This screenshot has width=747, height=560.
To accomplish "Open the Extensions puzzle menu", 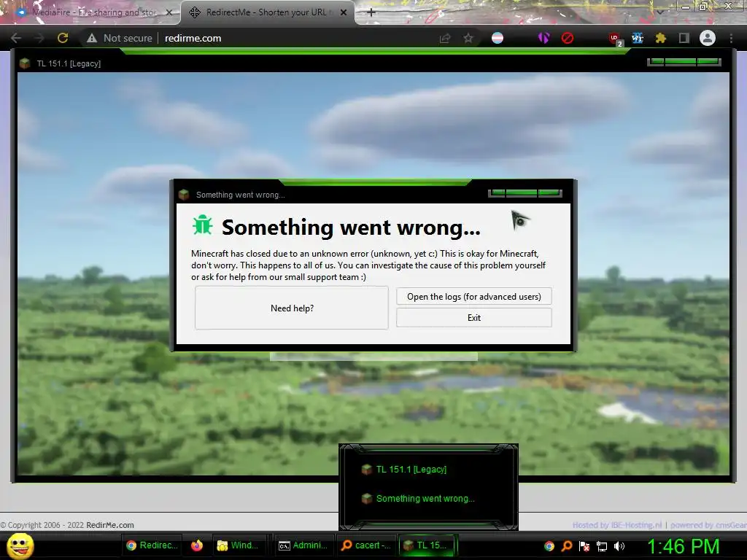I will [661, 38].
